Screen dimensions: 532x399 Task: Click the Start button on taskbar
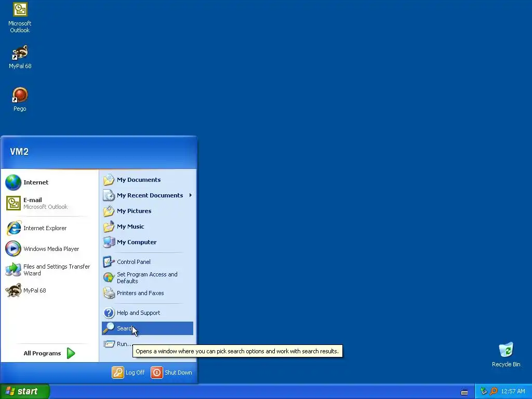click(x=24, y=391)
